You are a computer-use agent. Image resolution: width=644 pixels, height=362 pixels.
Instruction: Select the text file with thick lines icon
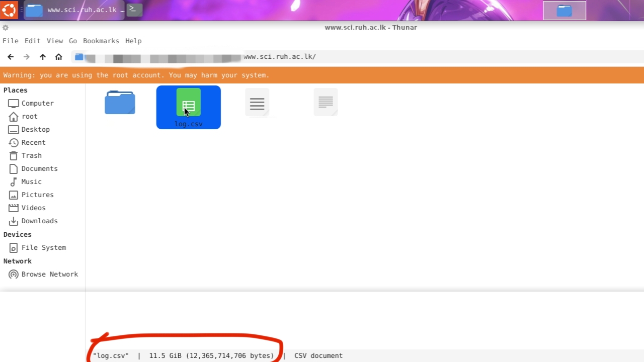point(257,103)
